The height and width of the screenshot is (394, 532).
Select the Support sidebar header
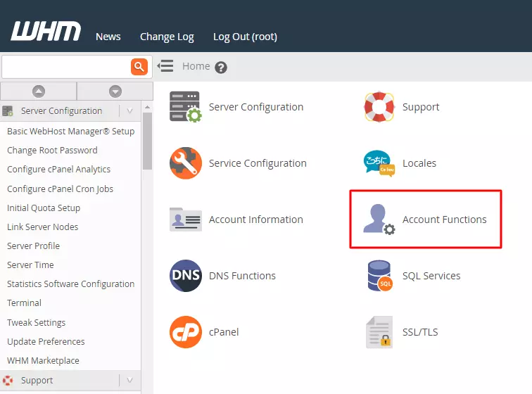tap(70, 381)
